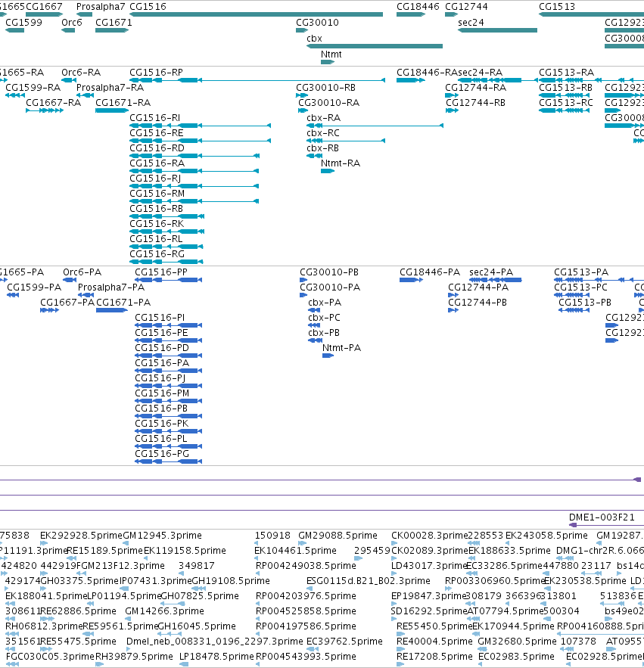Screen dimensions: 644x668
Task: Select protein CG18446-PA
Action: click(430, 272)
